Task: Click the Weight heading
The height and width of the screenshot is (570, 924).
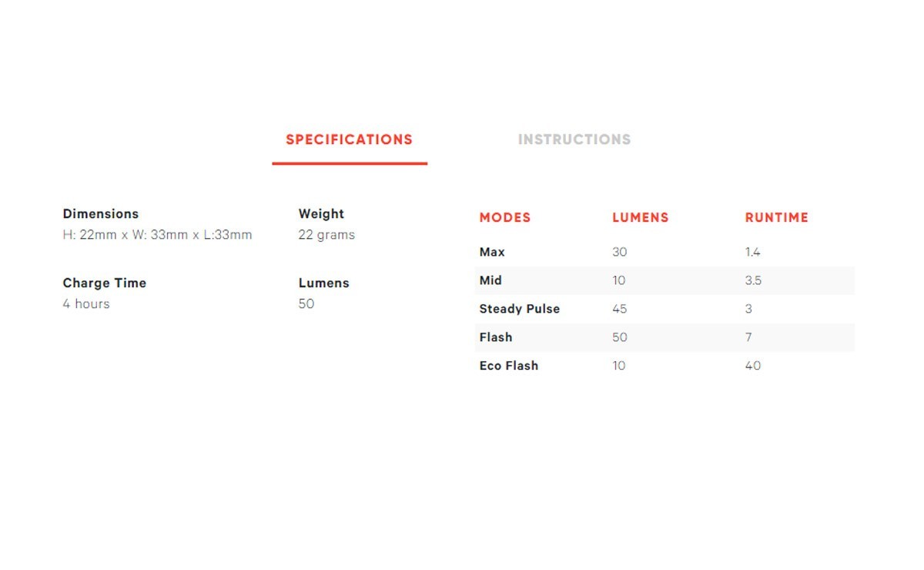Action: pyautogui.click(x=321, y=214)
